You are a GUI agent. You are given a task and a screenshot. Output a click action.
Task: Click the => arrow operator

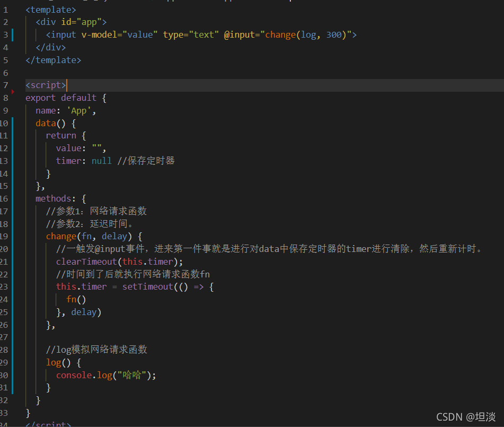(199, 287)
